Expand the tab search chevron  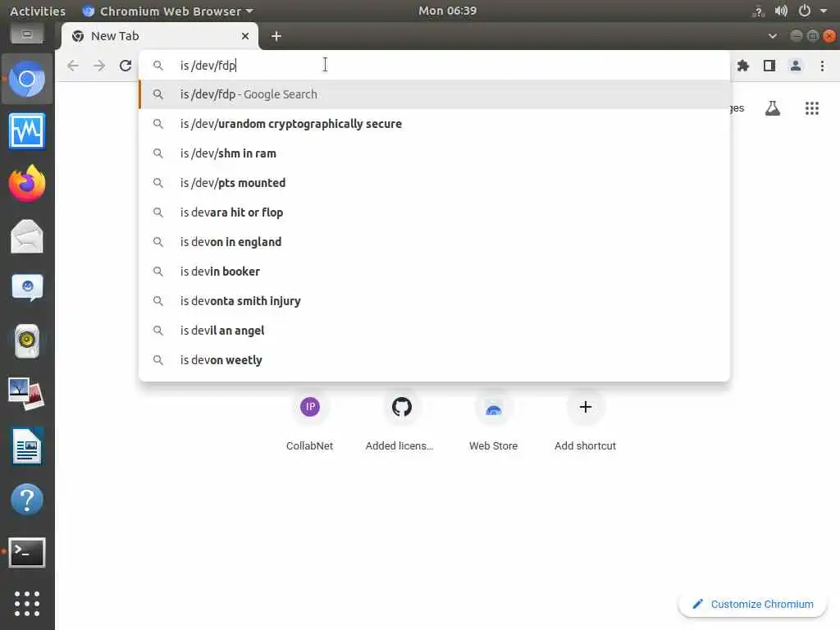click(x=773, y=36)
